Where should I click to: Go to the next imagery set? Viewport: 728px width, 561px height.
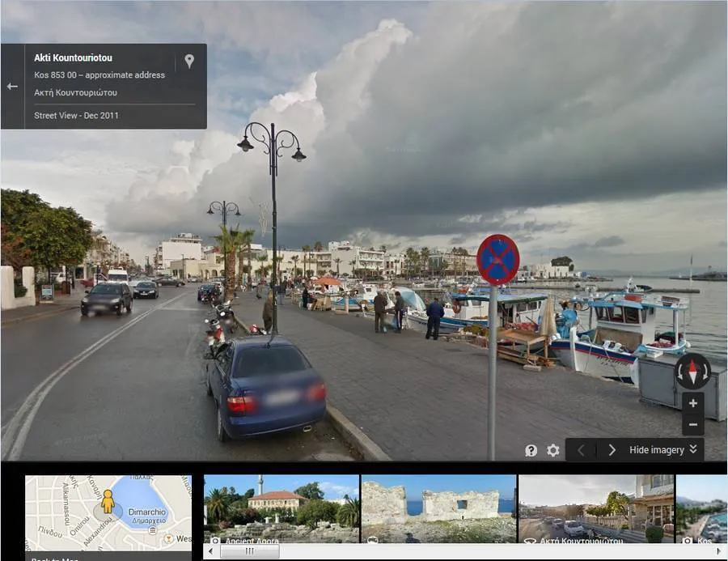[612, 450]
